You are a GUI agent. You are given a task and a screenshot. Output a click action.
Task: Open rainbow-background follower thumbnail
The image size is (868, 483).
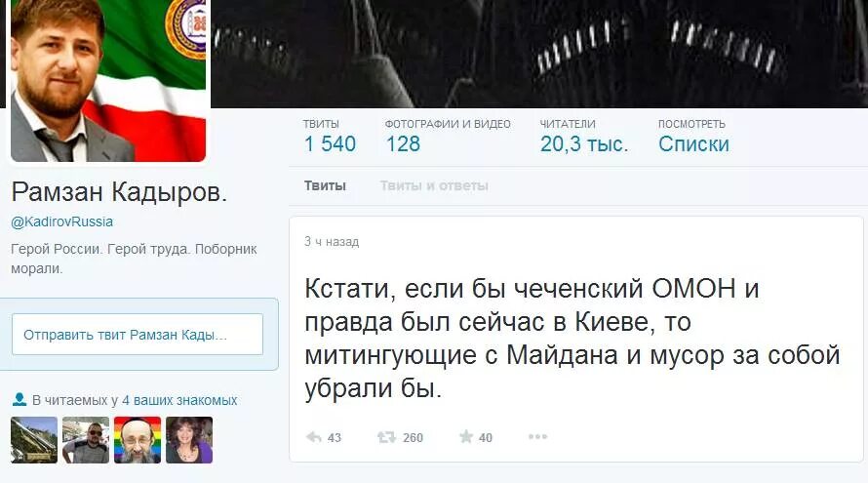tap(138, 440)
